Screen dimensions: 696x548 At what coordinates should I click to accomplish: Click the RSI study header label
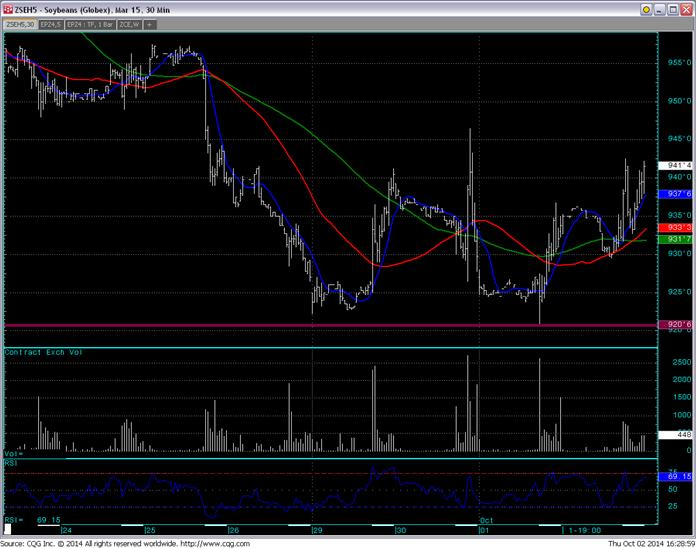[11, 463]
